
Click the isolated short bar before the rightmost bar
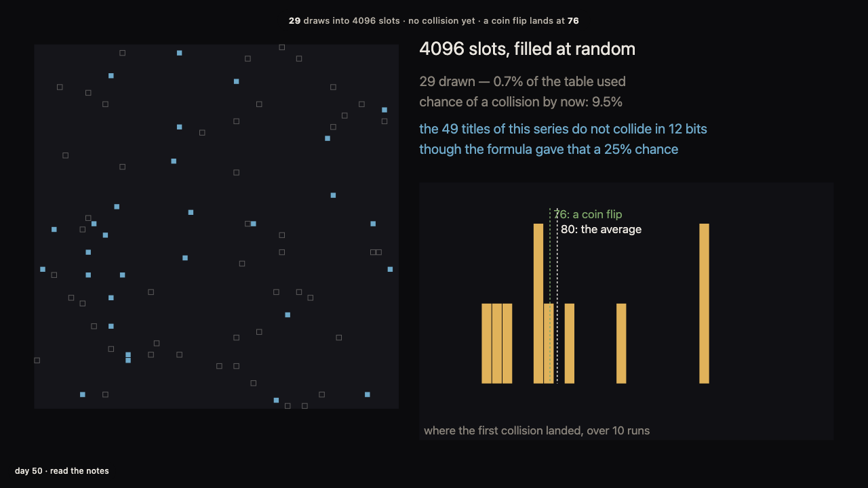[621, 344]
